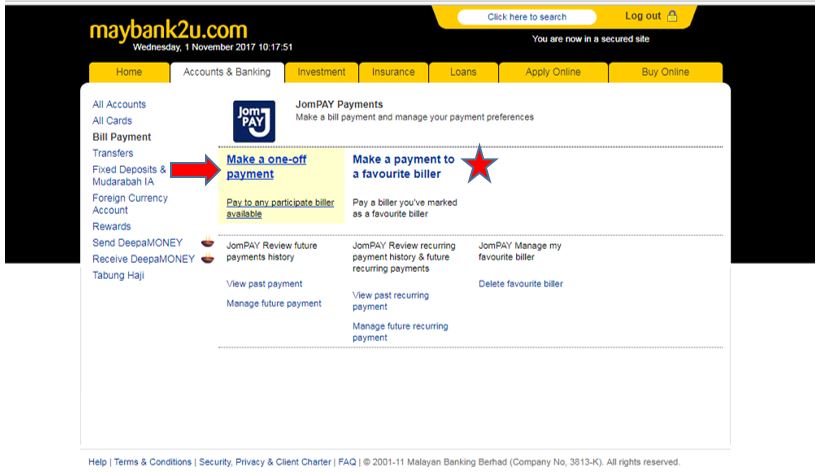Screen dimensions: 819x473
Task: Click 'You are now in a secured site' text
Action: [x=591, y=39]
